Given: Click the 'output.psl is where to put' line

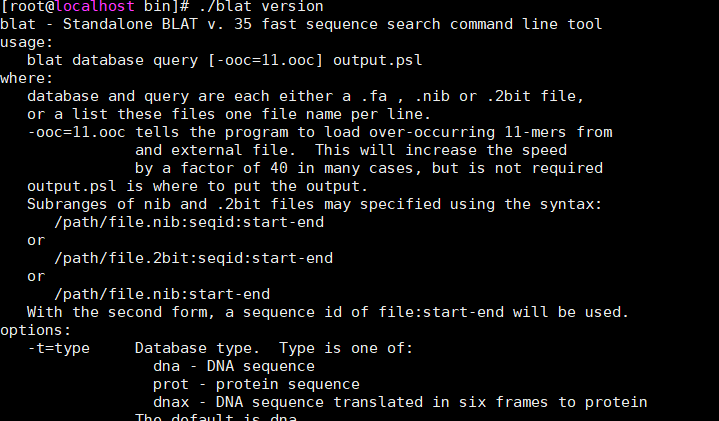Looking at the screenshot, I should tap(197, 186).
